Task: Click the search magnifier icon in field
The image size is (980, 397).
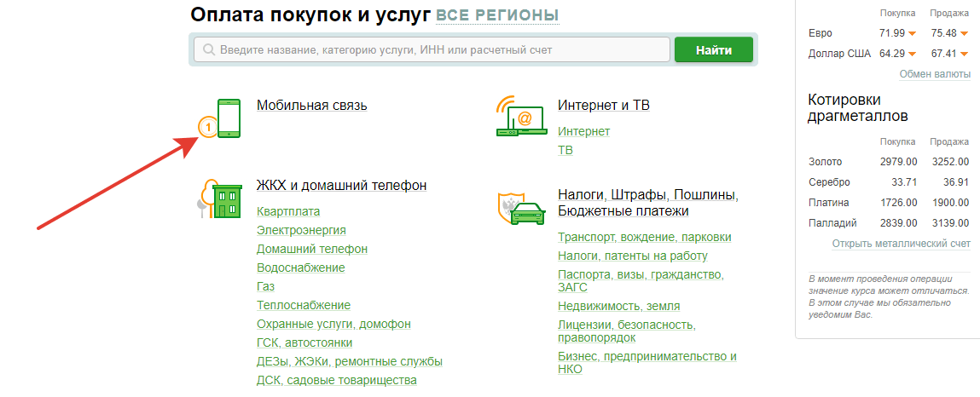Action: click(x=206, y=50)
